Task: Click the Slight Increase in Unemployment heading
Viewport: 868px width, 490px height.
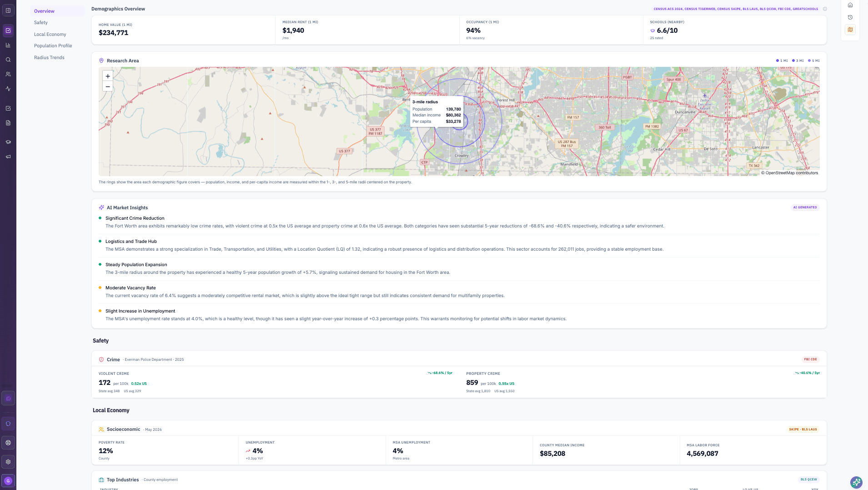Action: pos(140,311)
